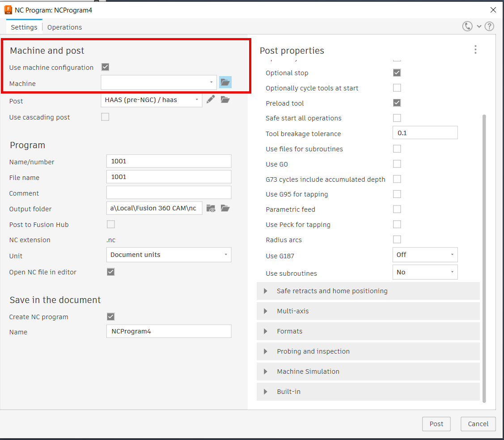This screenshot has width=504, height=440.
Task: Enable Safe start all operations
Action: [x=397, y=118]
